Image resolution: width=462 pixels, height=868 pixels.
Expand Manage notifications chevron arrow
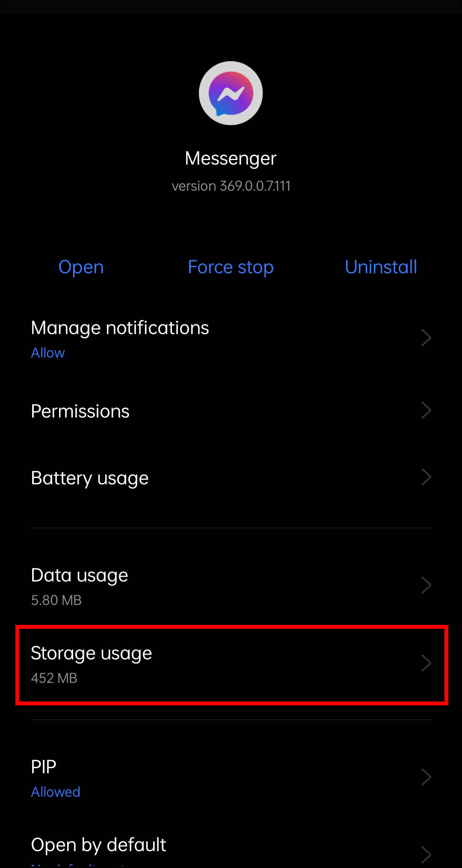(426, 338)
